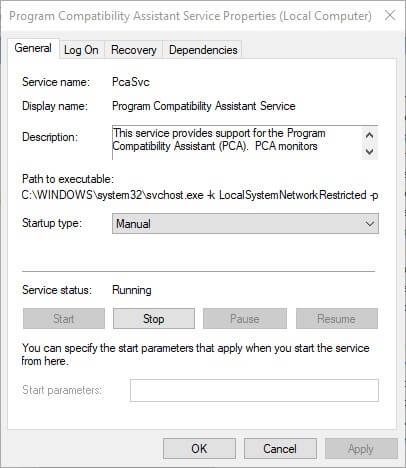Click the greyed-out Apply button
Screen dimensions: 406x468
tap(361, 449)
